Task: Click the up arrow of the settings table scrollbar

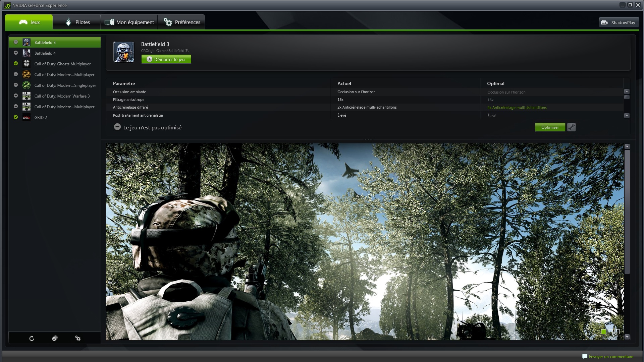Action: click(x=627, y=92)
